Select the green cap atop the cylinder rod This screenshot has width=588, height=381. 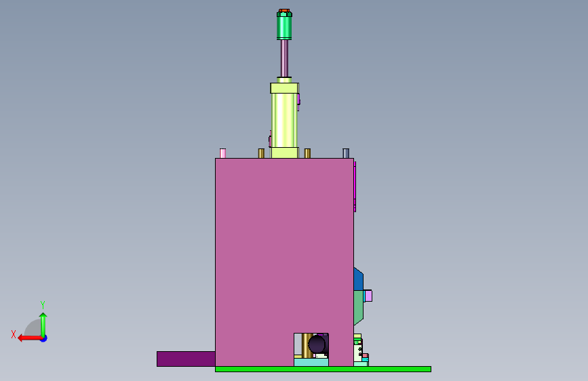[x=284, y=26]
